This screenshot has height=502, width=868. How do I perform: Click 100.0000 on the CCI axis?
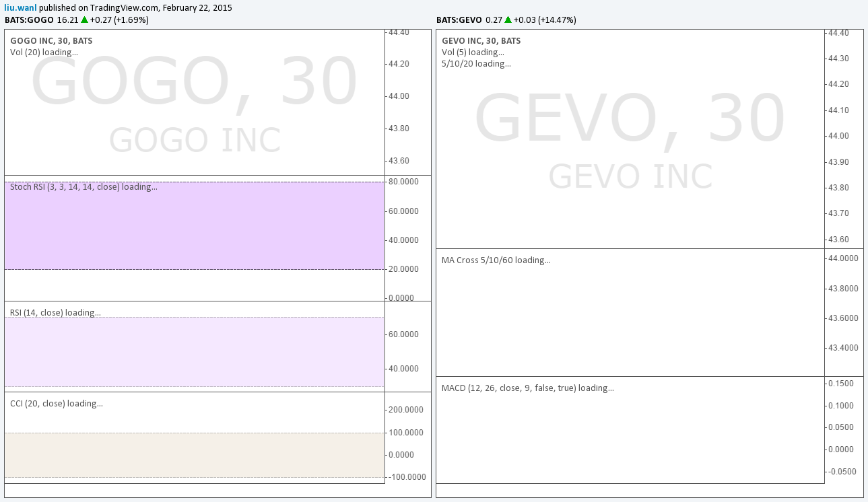click(x=405, y=433)
